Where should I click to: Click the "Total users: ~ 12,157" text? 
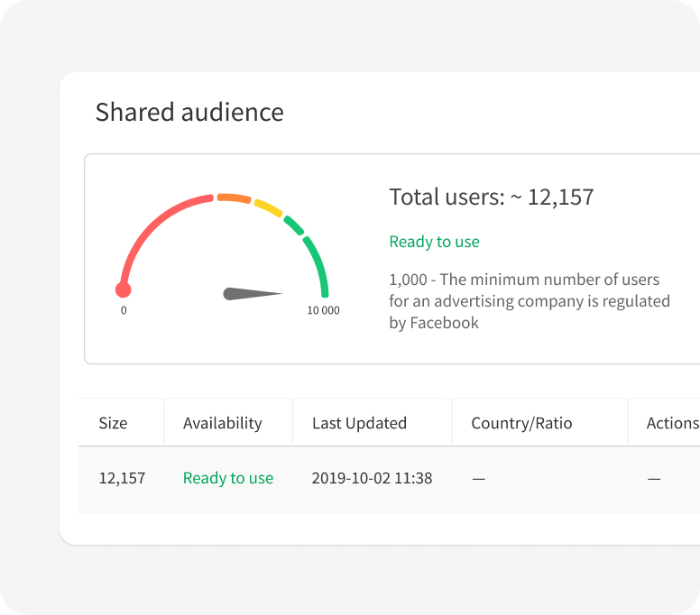491,197
